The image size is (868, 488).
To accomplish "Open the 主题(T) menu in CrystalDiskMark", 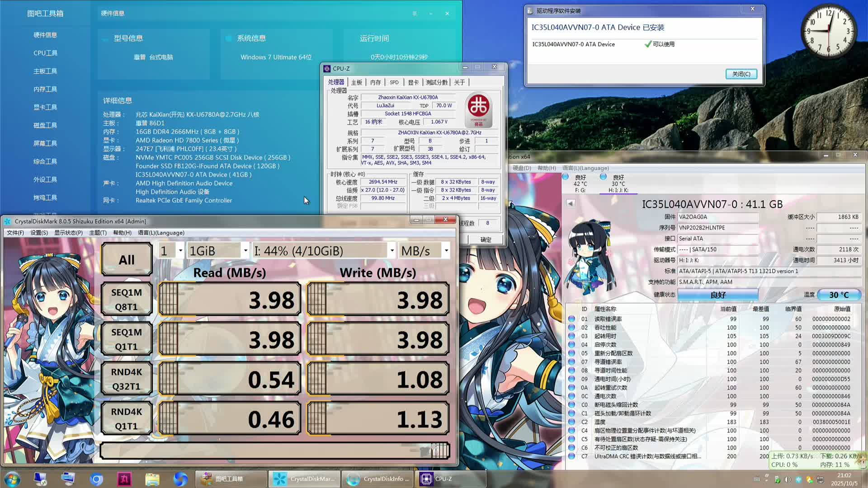I will [x=99, y=232].
